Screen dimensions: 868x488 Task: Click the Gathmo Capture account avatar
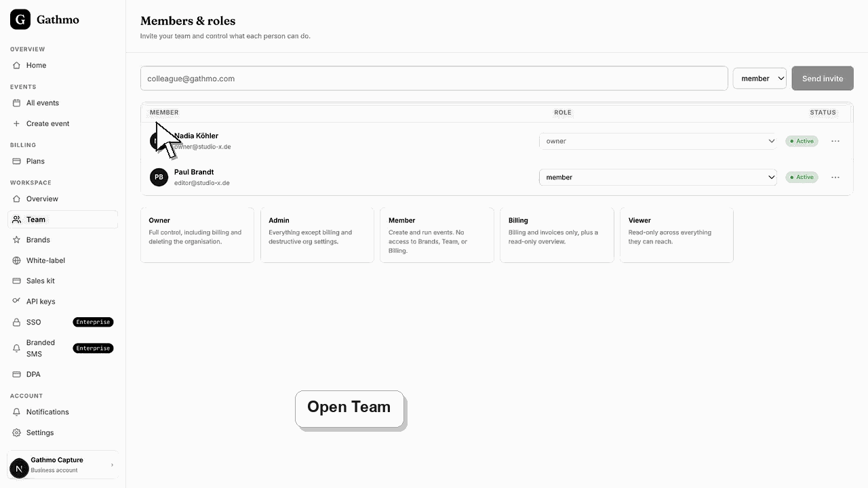point(19,468)
